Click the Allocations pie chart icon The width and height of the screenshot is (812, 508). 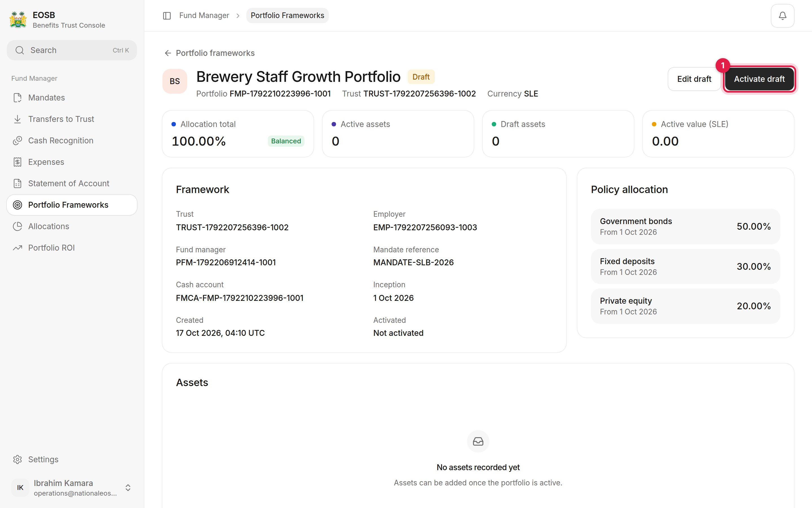coord(17,226)
